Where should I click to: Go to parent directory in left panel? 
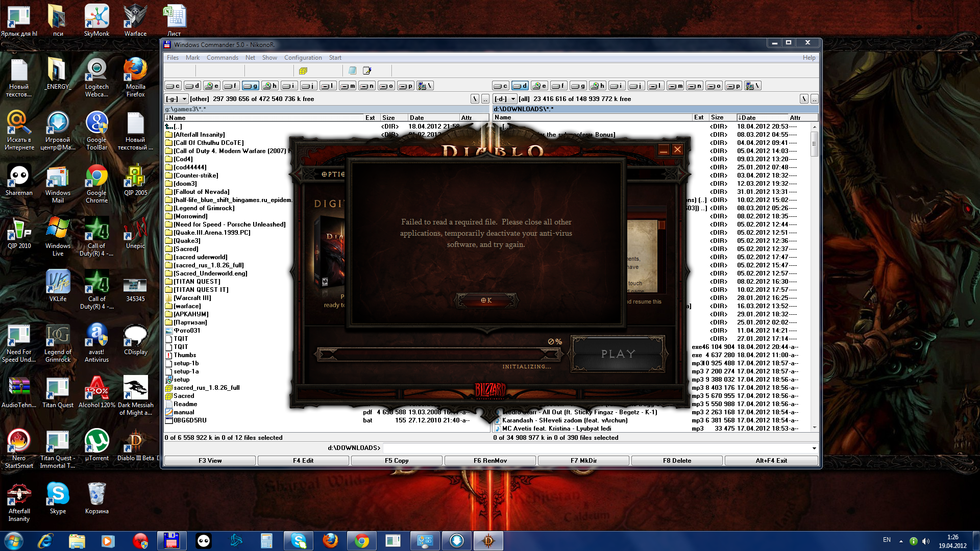pos(485,99)
